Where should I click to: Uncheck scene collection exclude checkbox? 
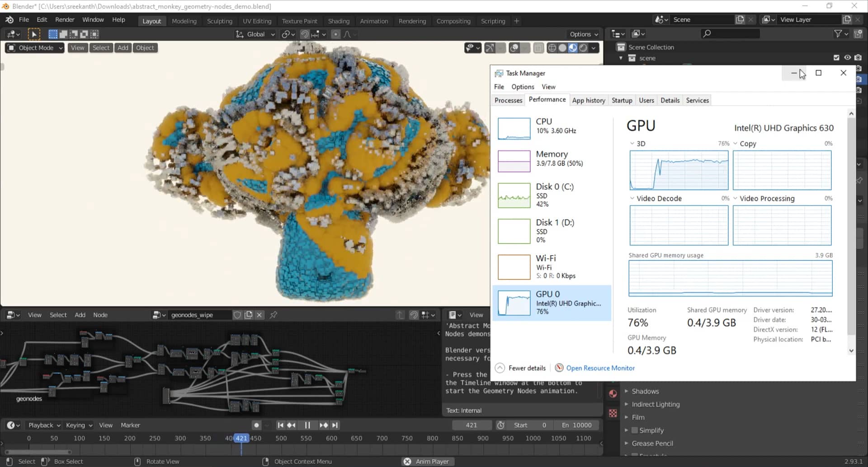(x=836, y=58)
